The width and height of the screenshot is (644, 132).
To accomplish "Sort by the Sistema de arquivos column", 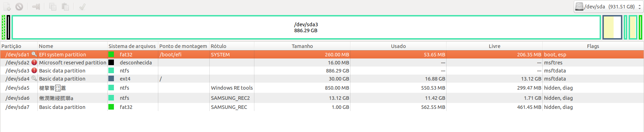I will click(x=132, y=46).
